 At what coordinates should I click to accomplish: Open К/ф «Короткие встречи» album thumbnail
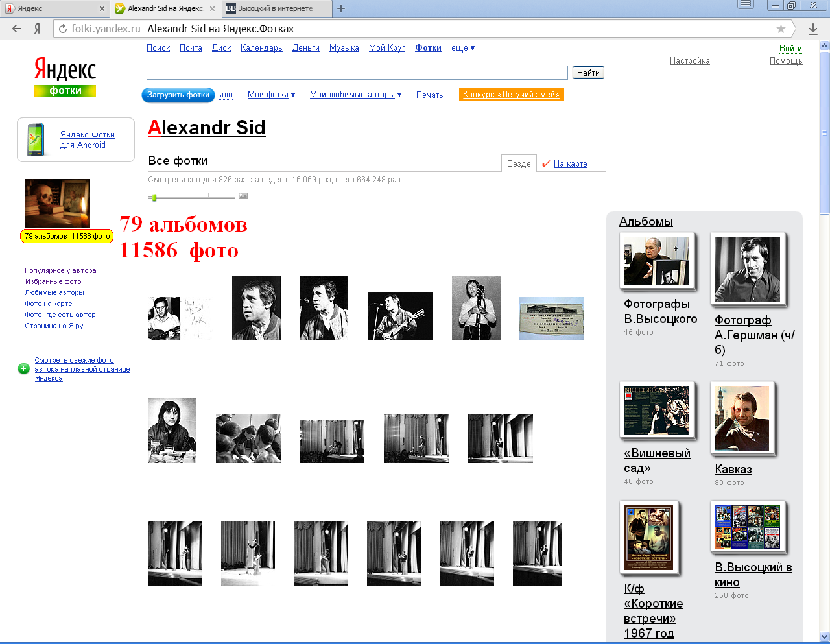[x=649, y=537]
